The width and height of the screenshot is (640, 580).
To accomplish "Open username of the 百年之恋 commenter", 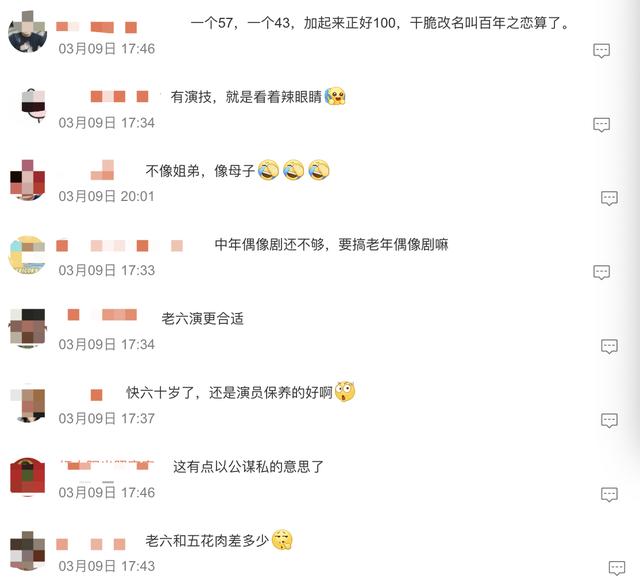I will [96, 27].
